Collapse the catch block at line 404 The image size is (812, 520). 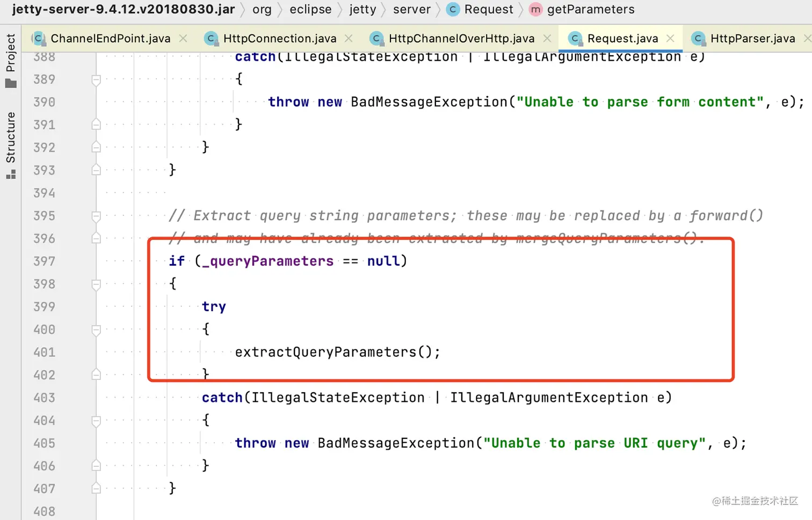click(x=96, y=421)
